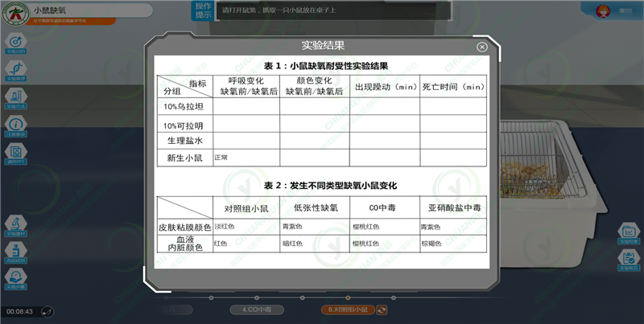Click the 皮肤粘膜颜色 row label

click(x=185, y=228)
